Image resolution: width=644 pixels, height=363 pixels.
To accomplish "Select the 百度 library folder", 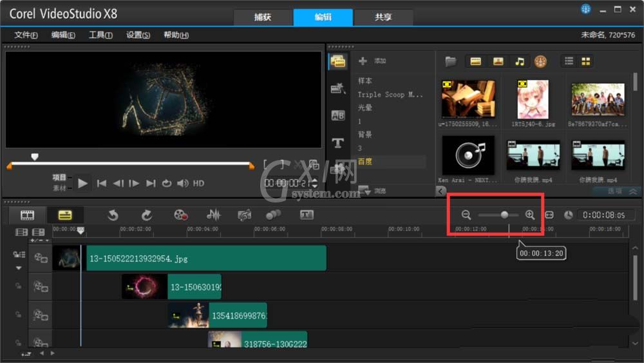I will pos(365,162).
